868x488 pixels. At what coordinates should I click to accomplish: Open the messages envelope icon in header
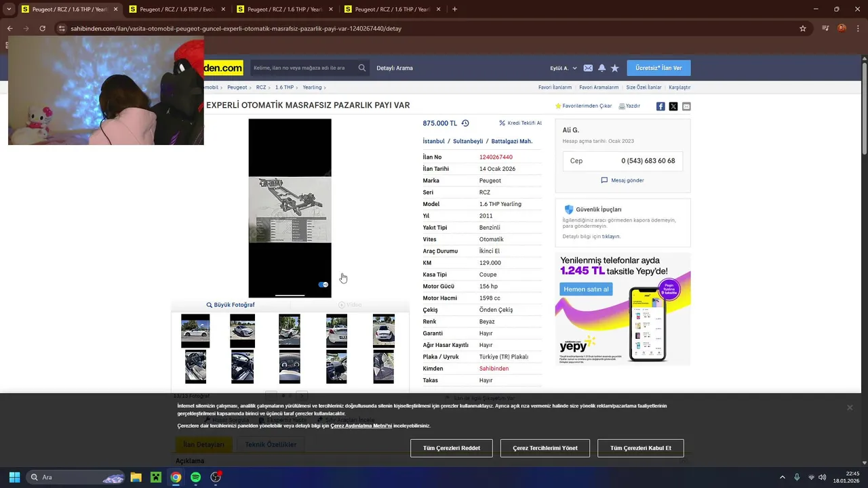click(x=588, y=68)
